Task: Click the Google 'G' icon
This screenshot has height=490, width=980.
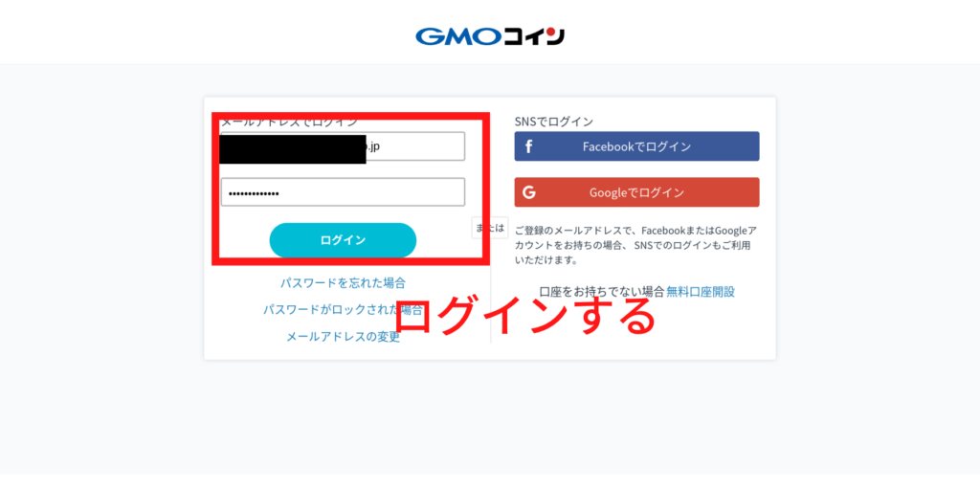Action: tap(528, 192)
